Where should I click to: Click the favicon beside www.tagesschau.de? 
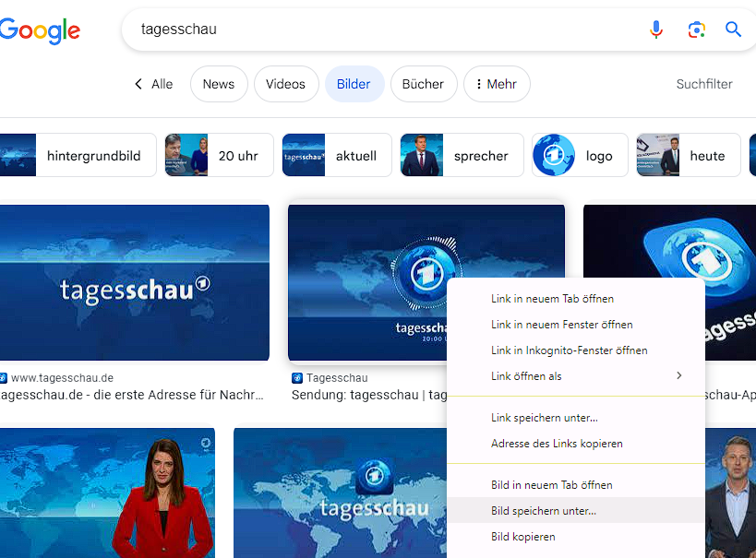click(x=4, y=378)
